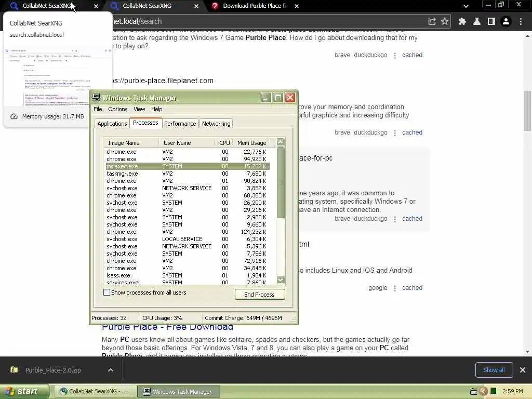
Task: Bookmark this page with the star icon
Action: click(445, 21)
